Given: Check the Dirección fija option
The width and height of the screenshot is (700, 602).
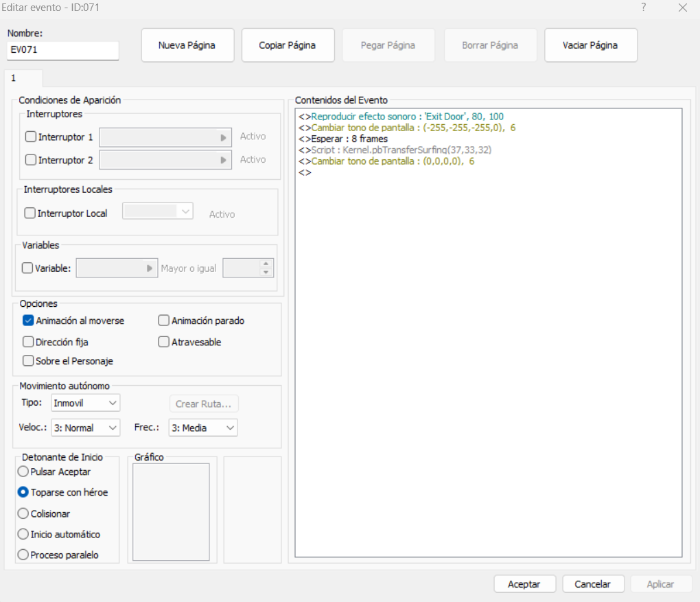Looking at the screenshot, I should tap(29, 342).
